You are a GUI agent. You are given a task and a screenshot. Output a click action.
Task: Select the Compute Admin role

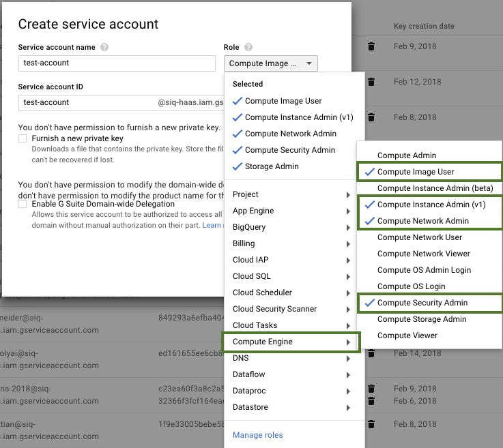(407, 155)
